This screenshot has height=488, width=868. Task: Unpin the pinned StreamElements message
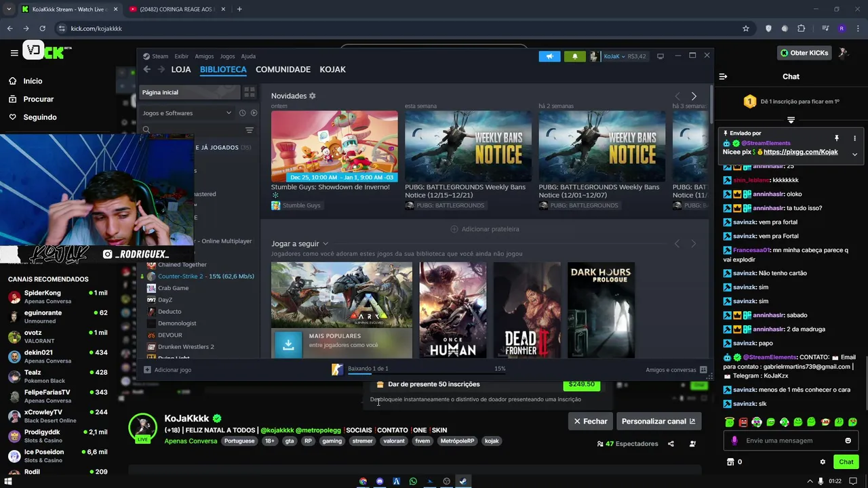tap(837, 138)
